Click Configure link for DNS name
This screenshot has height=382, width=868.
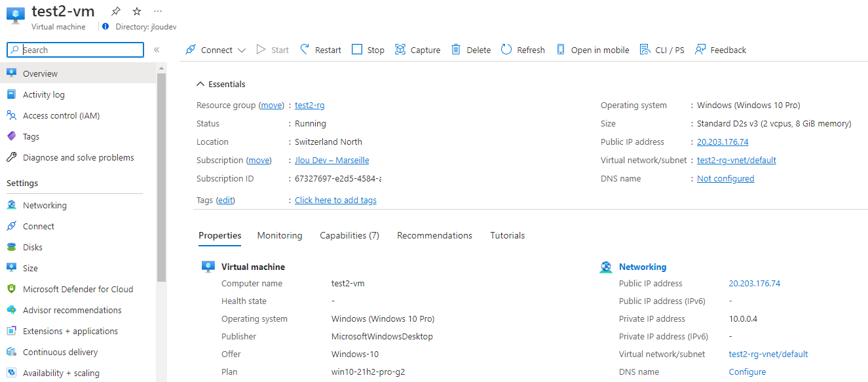pyautogui.click(x=747, y=372)
